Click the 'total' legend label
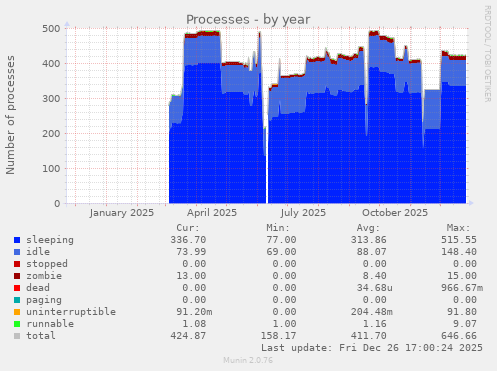The image size is (497, 371). pos(41,336)
